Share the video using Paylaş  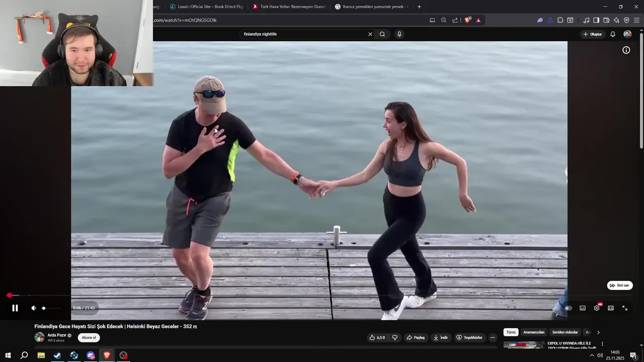[416, 337]
